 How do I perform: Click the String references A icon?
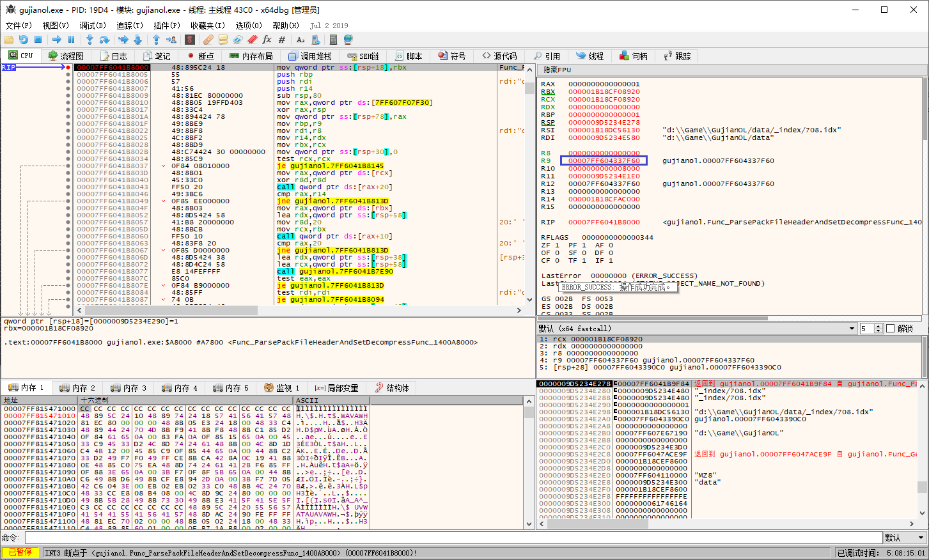tap(301, 40)
